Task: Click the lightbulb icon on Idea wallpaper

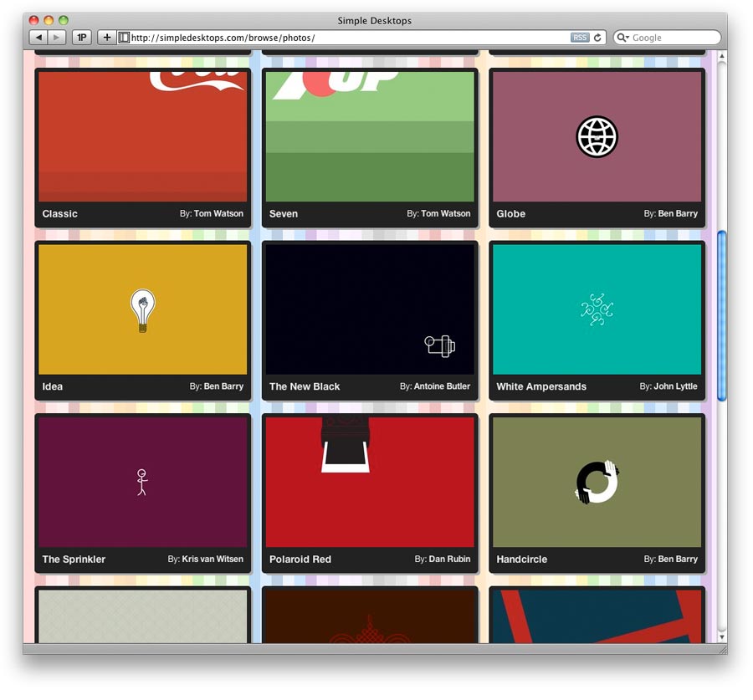Action: (142, 310)
